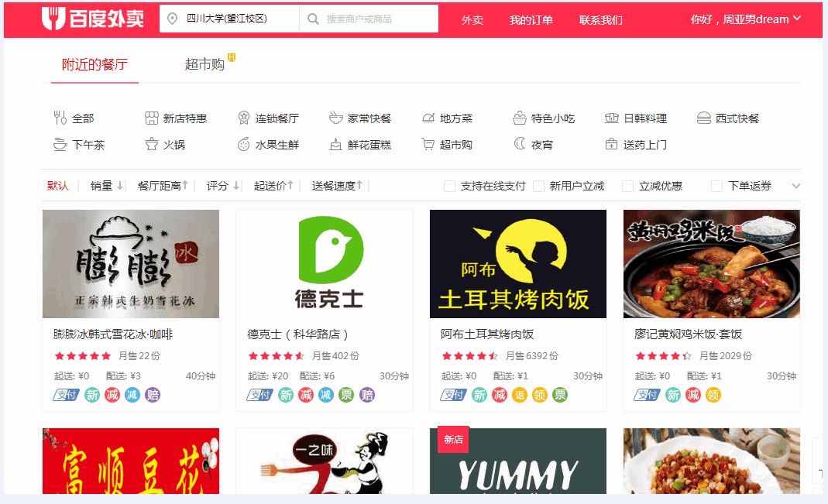
Task: Sort restaurants by 起送价
Action: 273,186
